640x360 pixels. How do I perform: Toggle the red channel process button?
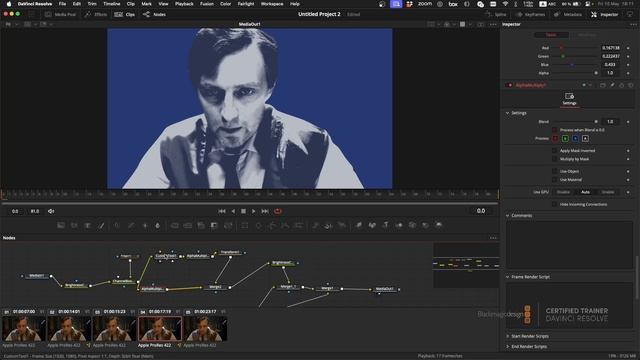pos(556,138)
